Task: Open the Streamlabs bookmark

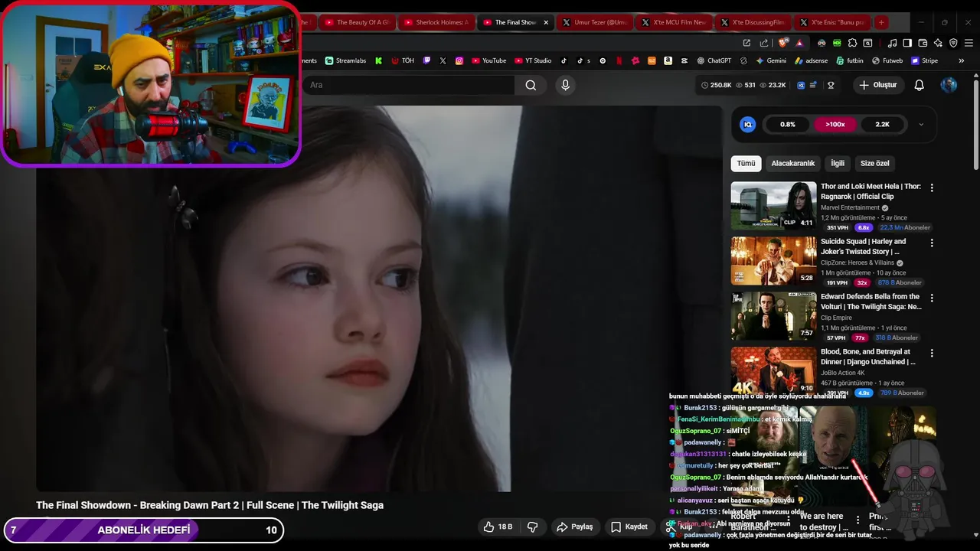Action: click(345, 60)
